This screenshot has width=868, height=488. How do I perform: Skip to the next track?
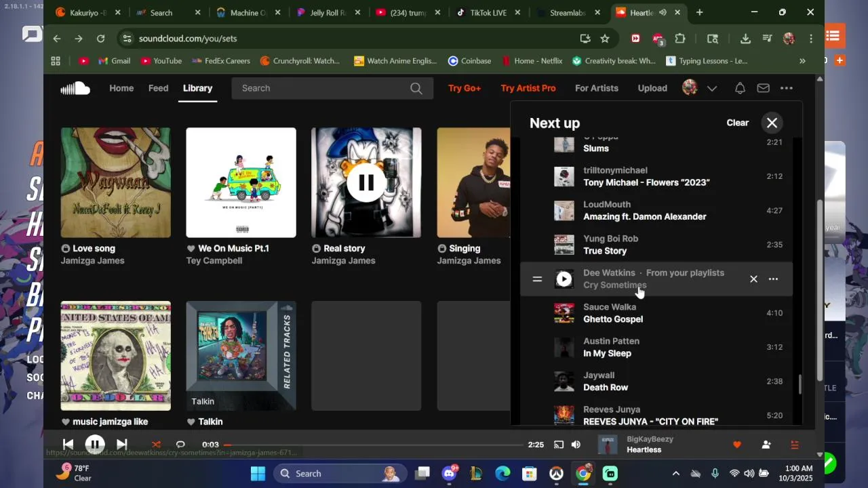point(122,445)
